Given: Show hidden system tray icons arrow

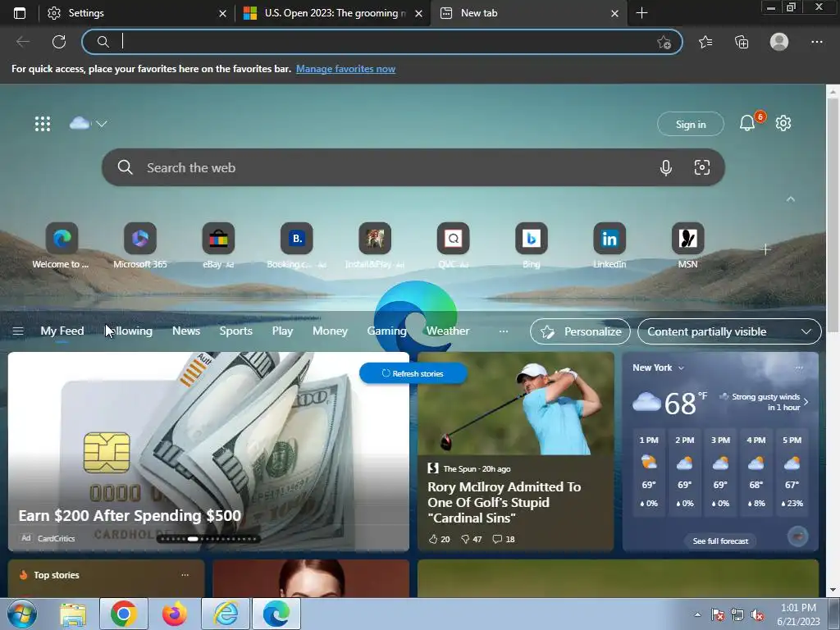Looking at the screenshot, I should pyautogui.click(x=697, y=614).
